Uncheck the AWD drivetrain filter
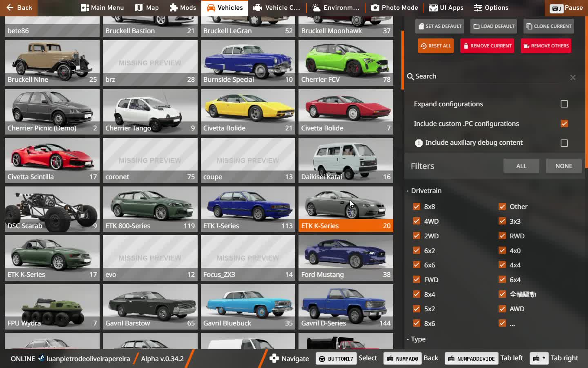 click(x=502, y=309)
